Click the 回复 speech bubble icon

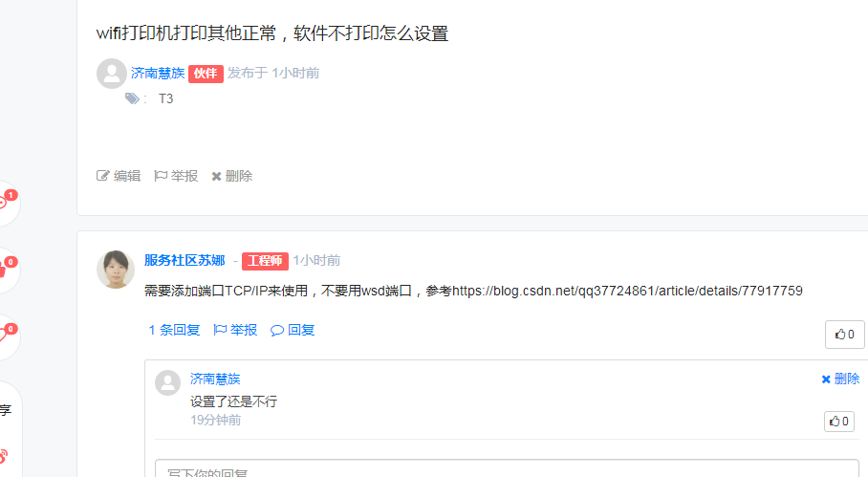pyautogui.click(x=277, y=331)
